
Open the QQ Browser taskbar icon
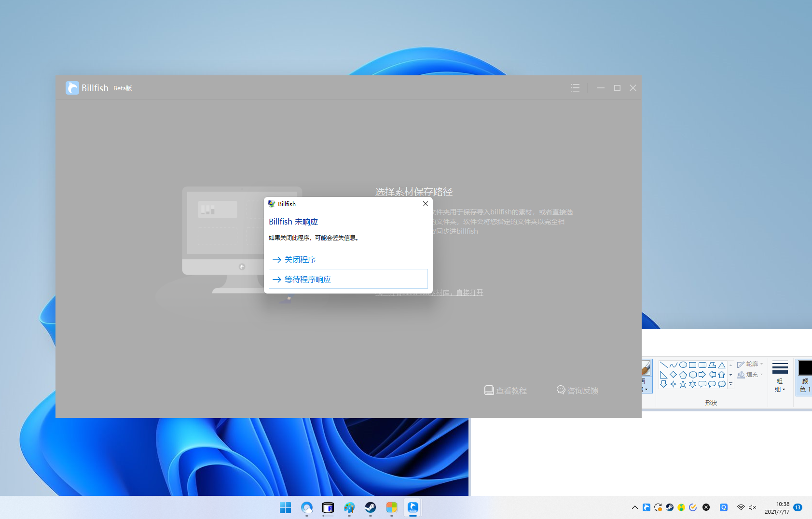coord(307,507)
